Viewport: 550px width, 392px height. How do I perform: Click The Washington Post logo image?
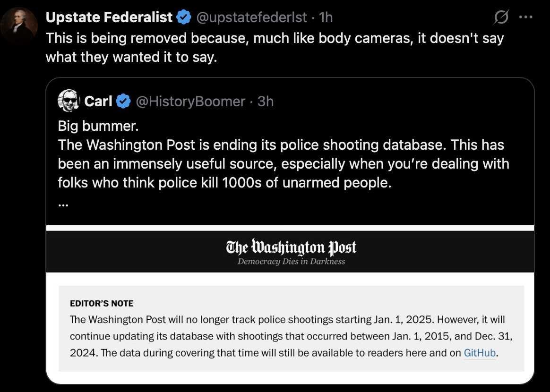[x=291, y=247]
